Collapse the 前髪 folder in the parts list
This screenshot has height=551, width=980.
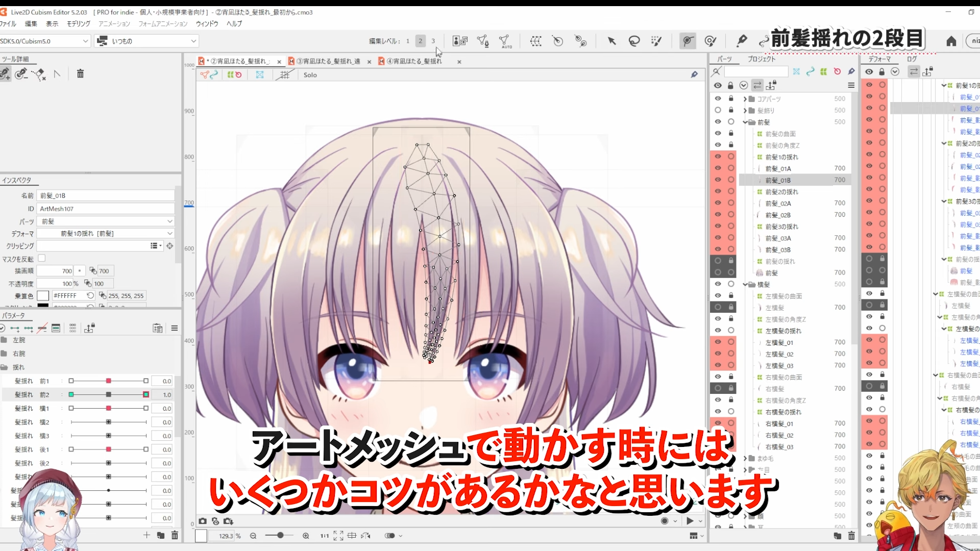[746, 122]
